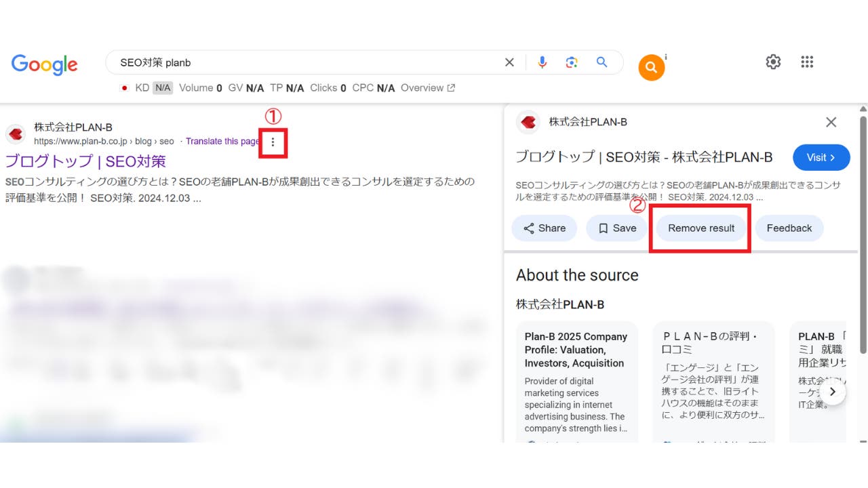The image size is (868, 488).
Task: Click the orange search extension icon
Action: coord(651,68)
